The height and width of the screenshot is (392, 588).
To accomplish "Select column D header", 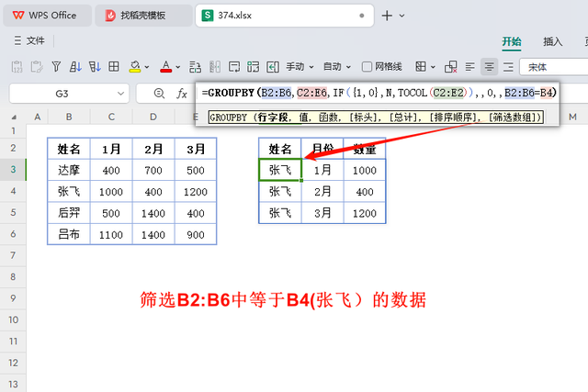I will [153, 117].
